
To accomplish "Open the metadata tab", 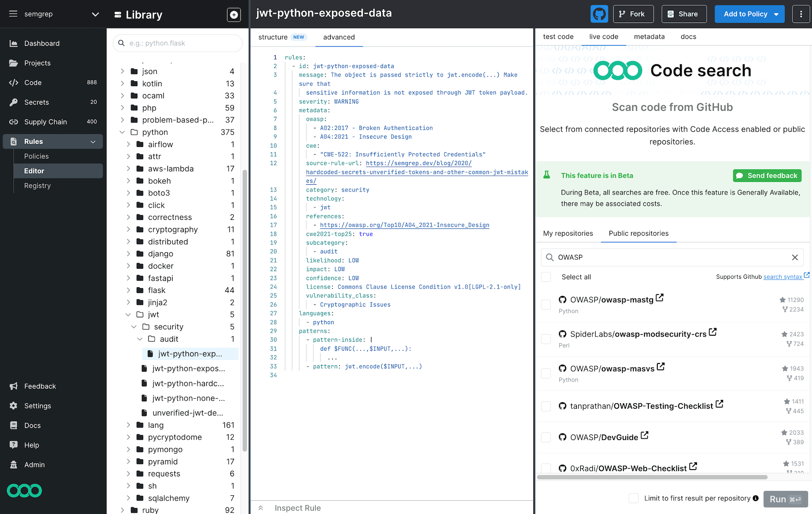I will (649, 37).
